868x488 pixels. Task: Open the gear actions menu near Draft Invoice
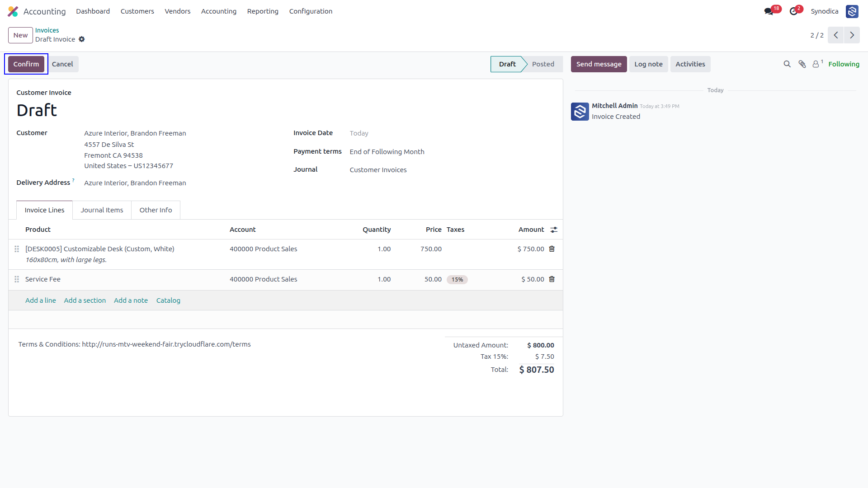click(x=82, y=39)
